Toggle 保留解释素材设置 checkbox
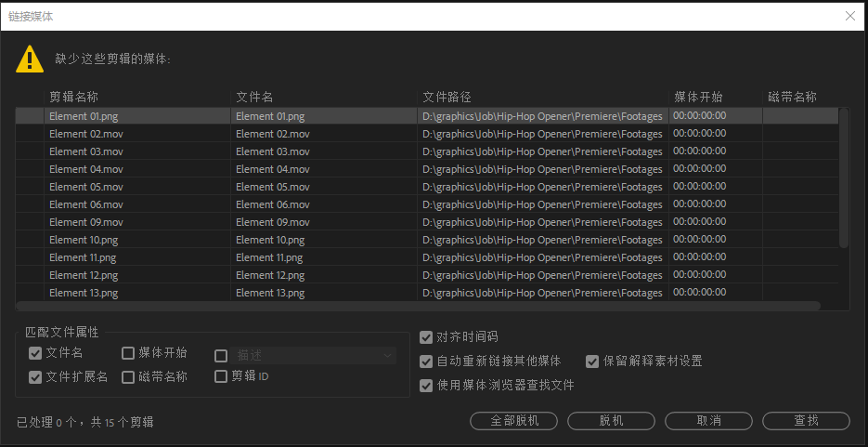Screen dimensions: 868x447 [592, 362]
